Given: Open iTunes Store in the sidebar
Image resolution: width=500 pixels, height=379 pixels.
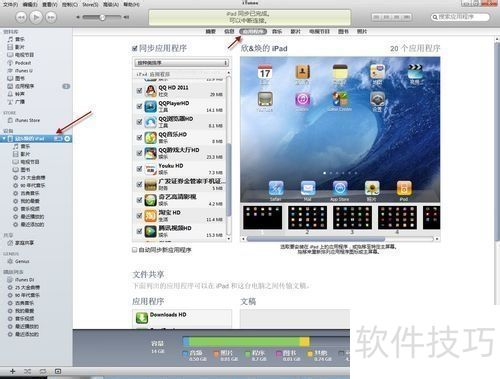Looking at the screenshot, I should [27, 120].
